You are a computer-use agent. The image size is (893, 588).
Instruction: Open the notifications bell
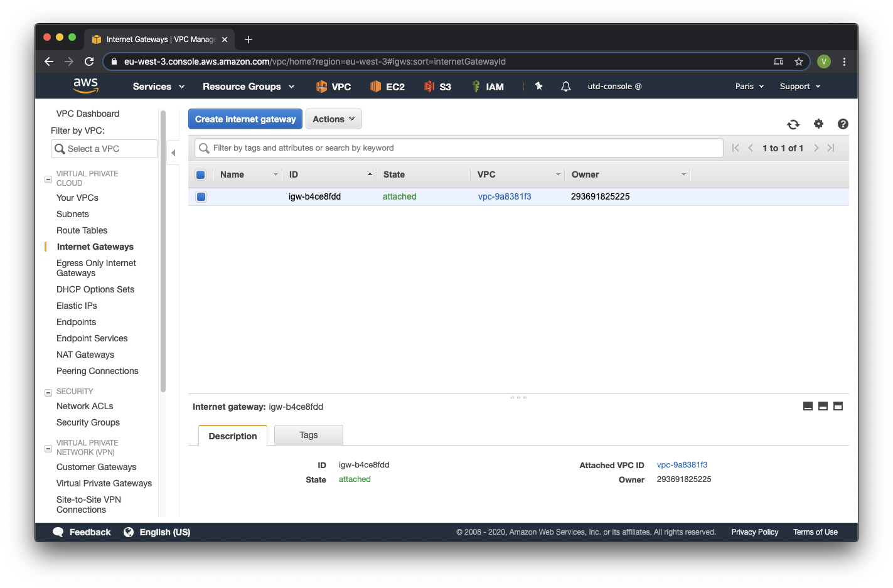[x=565, y=87]
